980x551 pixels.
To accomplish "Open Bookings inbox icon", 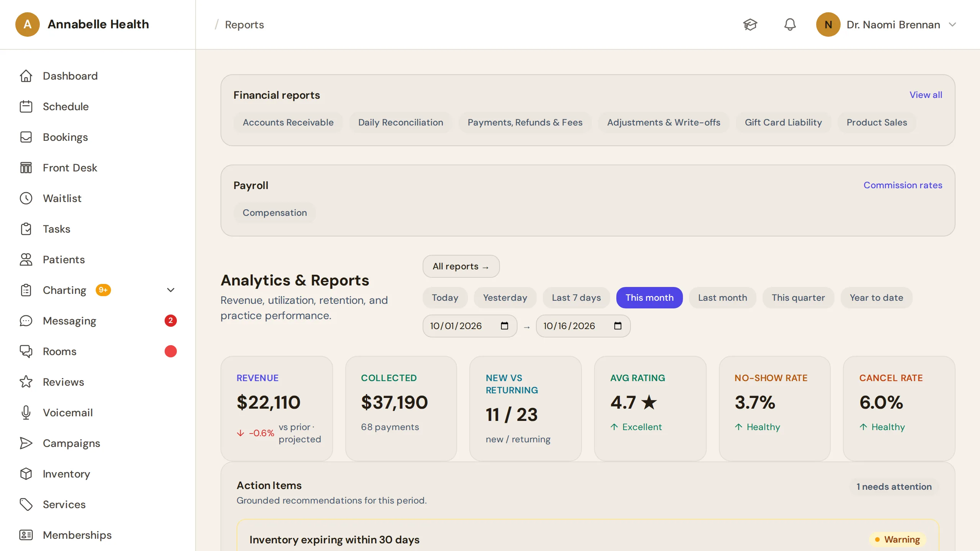I will (26, 137).
